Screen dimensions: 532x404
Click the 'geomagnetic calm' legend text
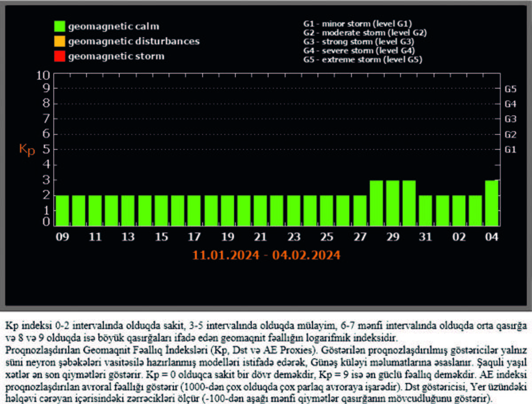[113, 26]
